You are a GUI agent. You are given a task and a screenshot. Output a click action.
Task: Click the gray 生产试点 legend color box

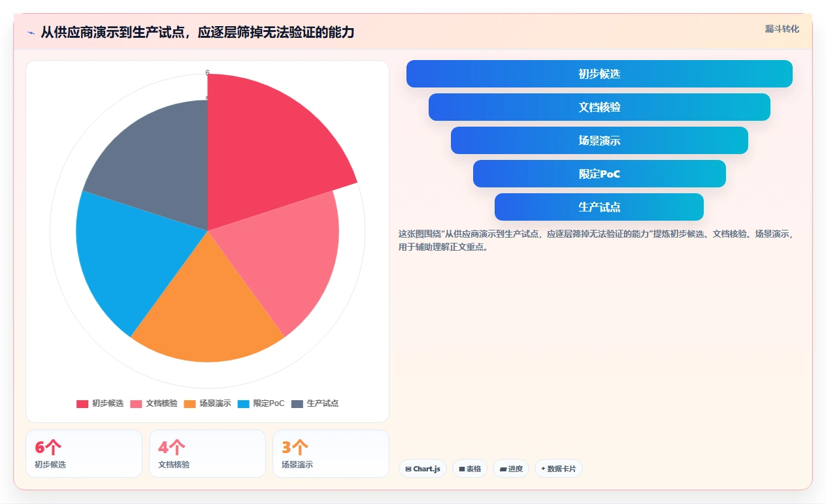tap(297, 403)
